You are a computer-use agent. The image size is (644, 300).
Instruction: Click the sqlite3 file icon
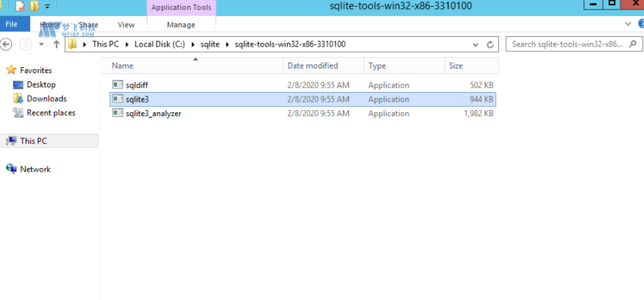click(118, 99)
